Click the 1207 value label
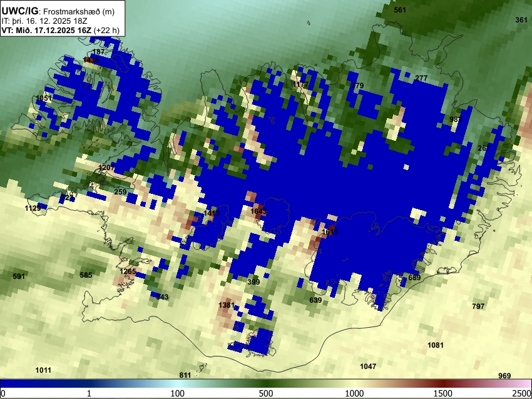The image size is (532, 399). [106, 168]
